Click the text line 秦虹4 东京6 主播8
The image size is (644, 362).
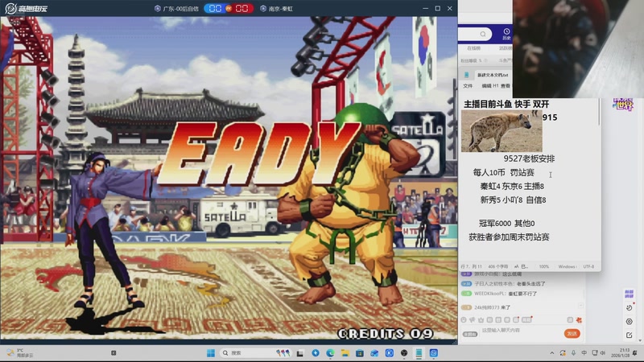click(x=512, y=187)
